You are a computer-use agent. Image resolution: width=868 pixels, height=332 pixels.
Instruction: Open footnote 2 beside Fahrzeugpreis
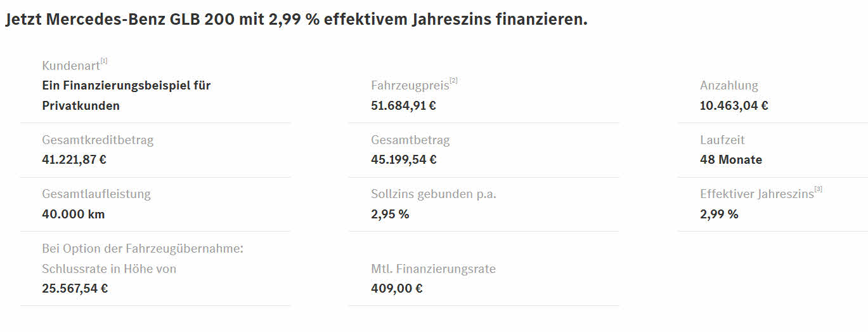click(x=453, y=81)
